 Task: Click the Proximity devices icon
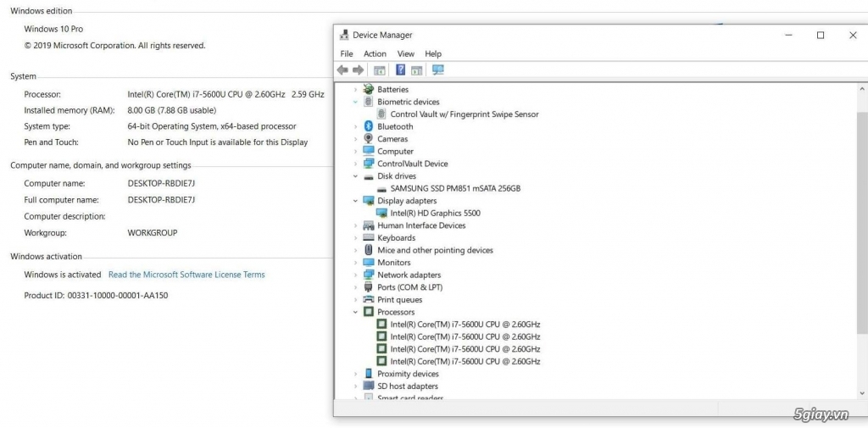[368, 374]
